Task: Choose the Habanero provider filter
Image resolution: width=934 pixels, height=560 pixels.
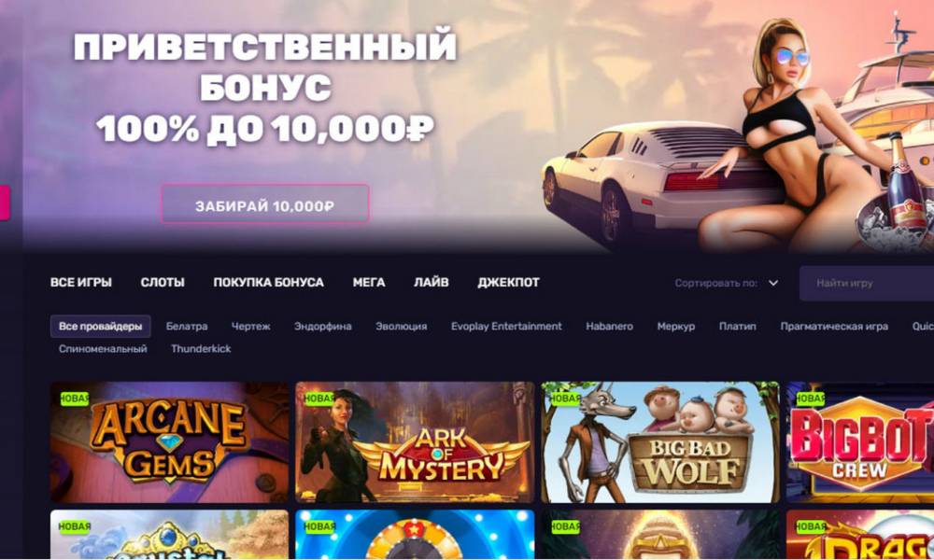Action: point(609,326)
